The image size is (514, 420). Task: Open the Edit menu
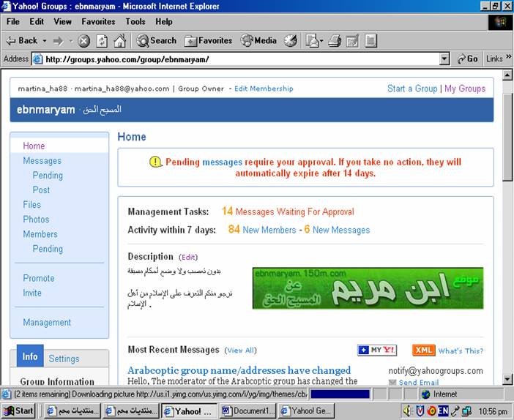coord(37,22)
